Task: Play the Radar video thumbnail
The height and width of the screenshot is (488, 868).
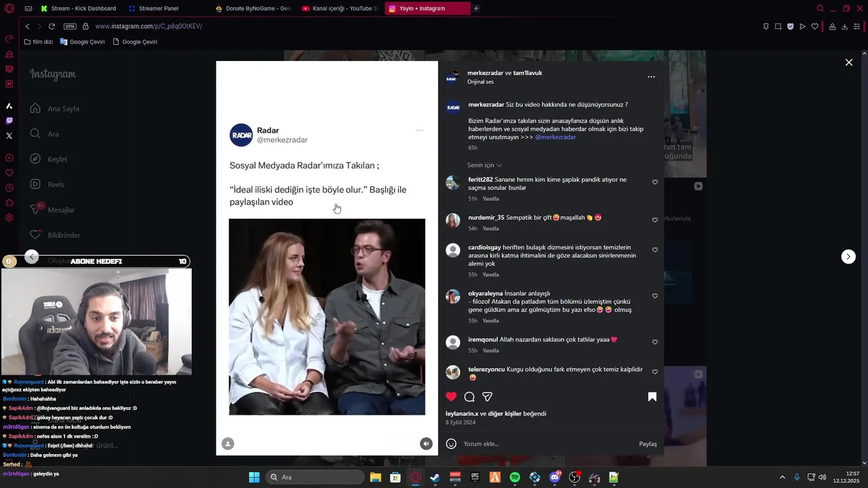Action: point(327,317)
